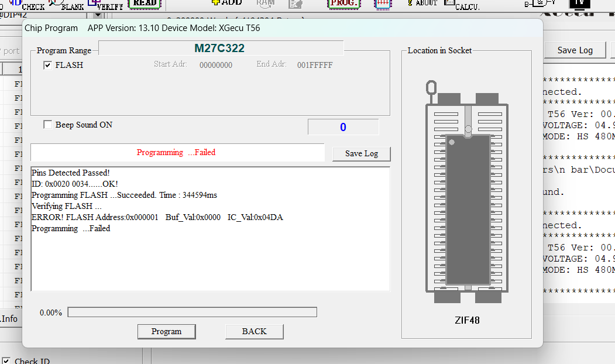Screen dimensions: 615x364
Task: Click the 'ERROR! FLASH Address' log line
Action: [157, 217]
